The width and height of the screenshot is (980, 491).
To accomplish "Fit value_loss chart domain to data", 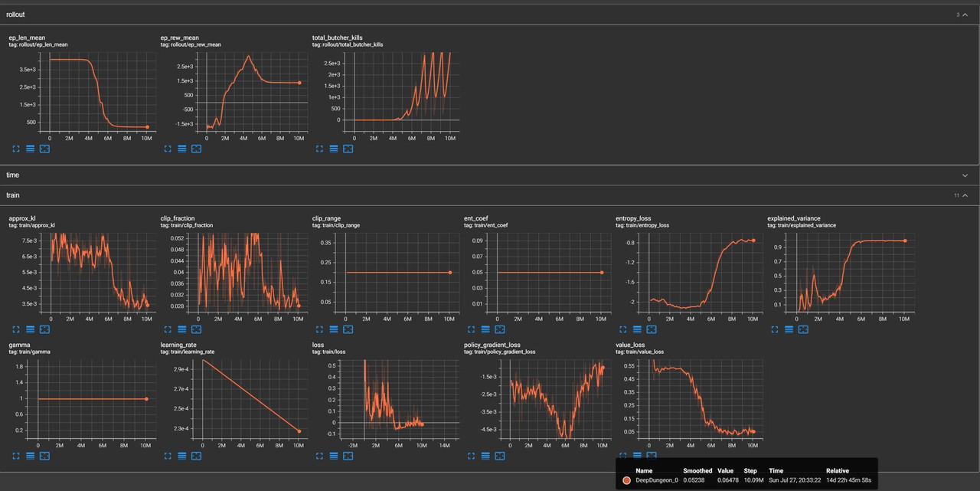I will coord(652,456).
